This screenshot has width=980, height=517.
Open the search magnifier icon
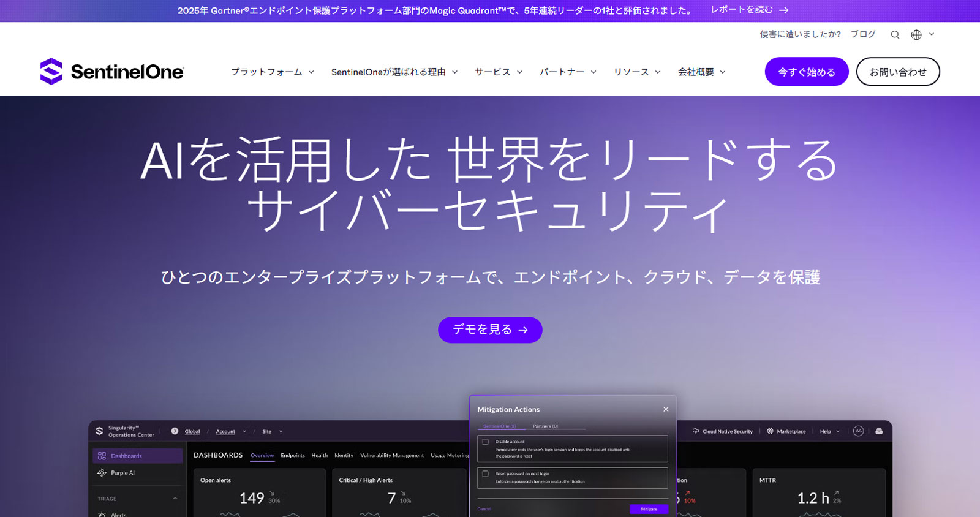895,35
